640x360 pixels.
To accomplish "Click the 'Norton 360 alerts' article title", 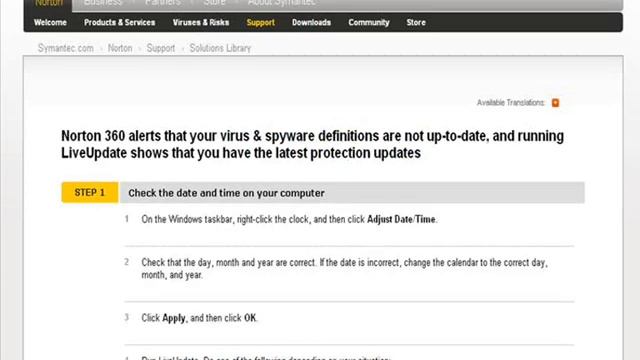I will click(312, 144).
